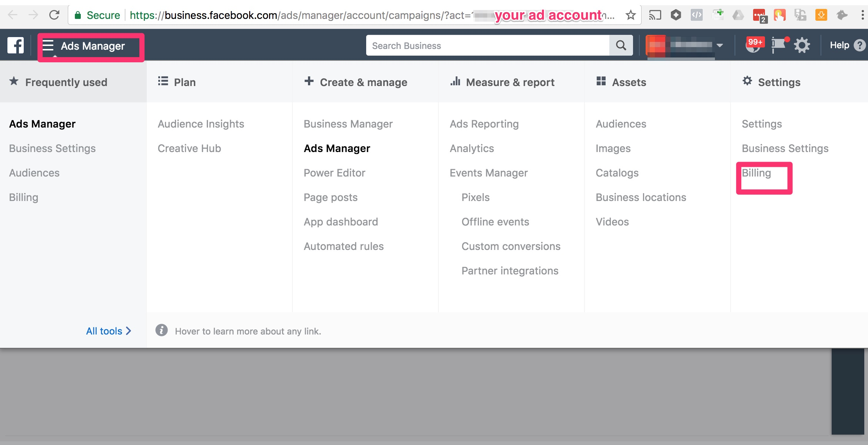Open Ads Reporting
This screenshot has height=445, width=868.
coord(484,124)
